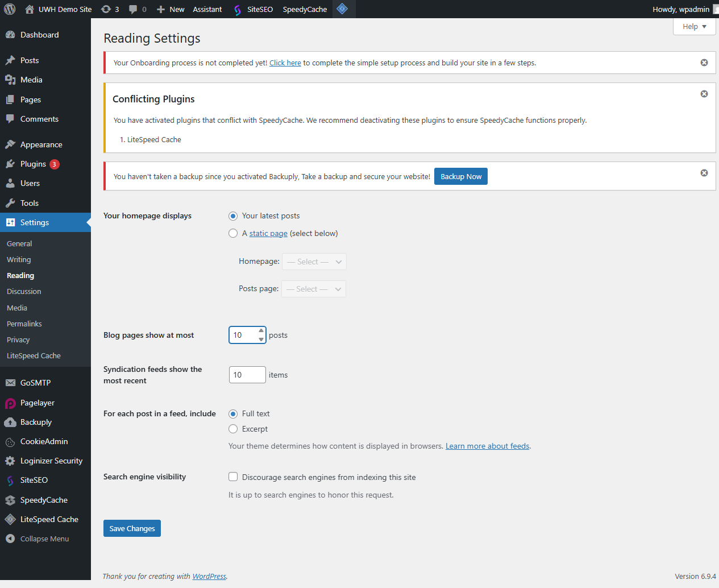Open comments bubble icon in admin bar
719x588 pixels.
[x=133, y=9]
